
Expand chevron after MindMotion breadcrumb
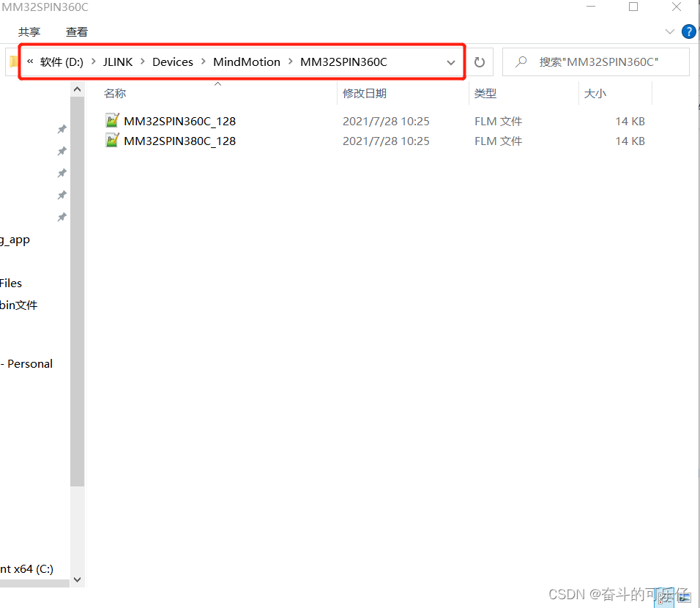pyautogui.click(x=291, y=62)
